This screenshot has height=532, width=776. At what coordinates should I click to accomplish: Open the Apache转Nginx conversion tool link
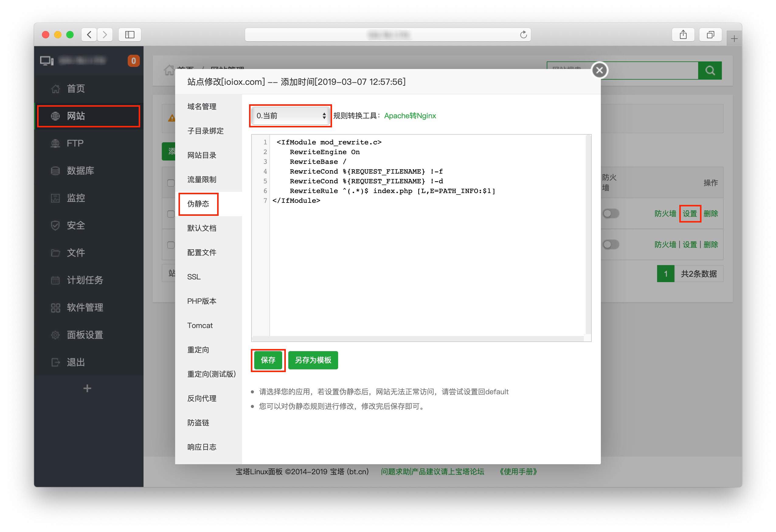[x=410, y=116]
